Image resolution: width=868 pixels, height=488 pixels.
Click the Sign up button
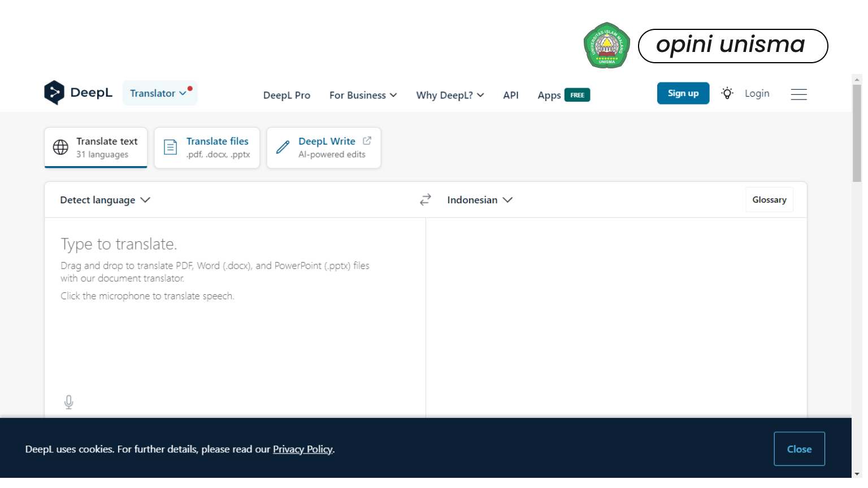[683, 93]
